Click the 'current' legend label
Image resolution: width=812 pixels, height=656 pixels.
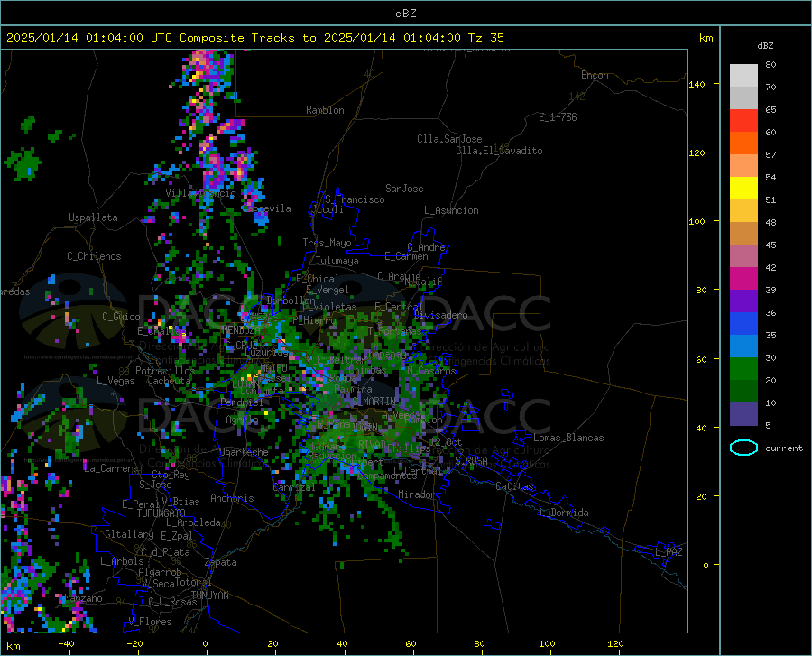pos(784,448)
